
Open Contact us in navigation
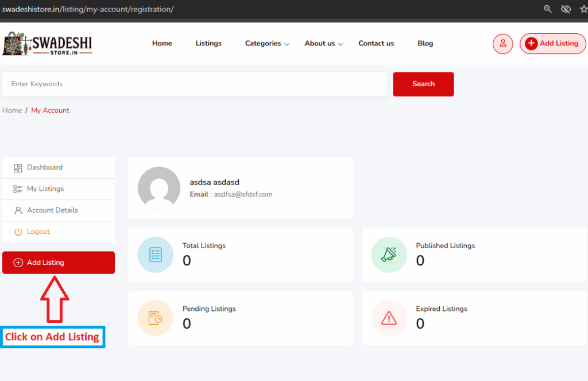[x=376, y=44]
